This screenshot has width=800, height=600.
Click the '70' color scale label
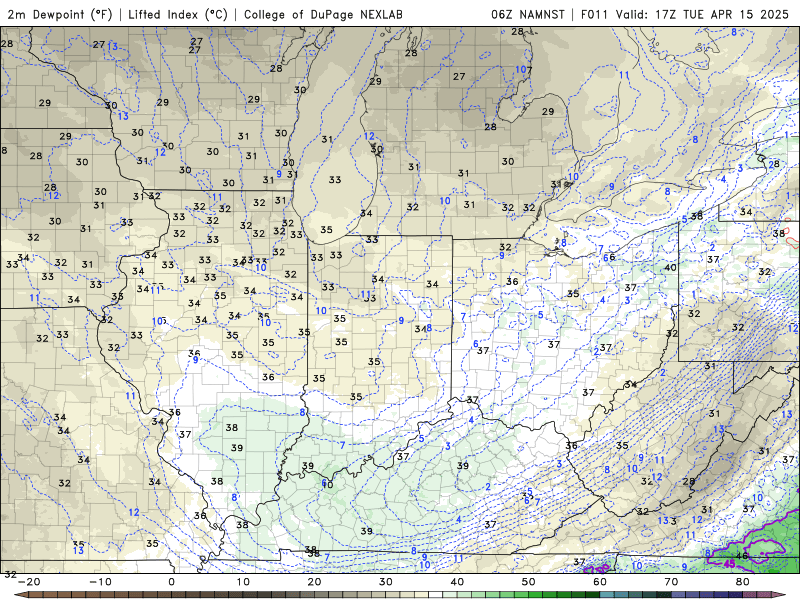(671, 582)
